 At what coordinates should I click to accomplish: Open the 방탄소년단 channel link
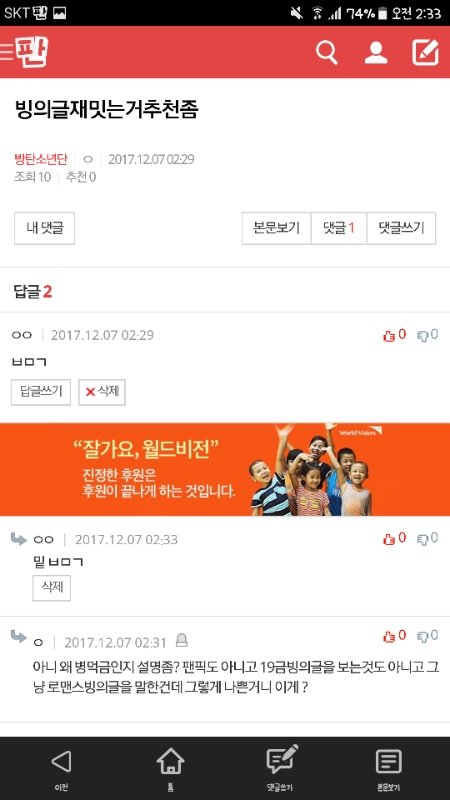tap(40, 159)
